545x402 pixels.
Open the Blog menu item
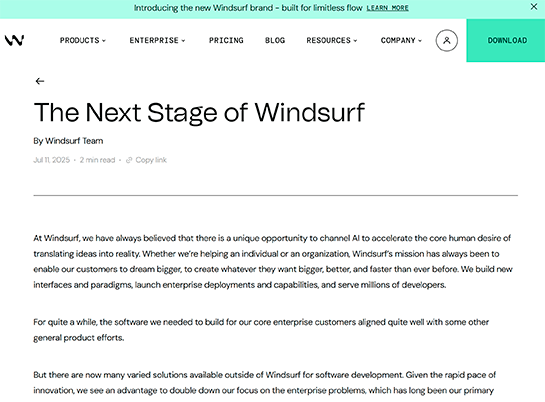[275, 40]
